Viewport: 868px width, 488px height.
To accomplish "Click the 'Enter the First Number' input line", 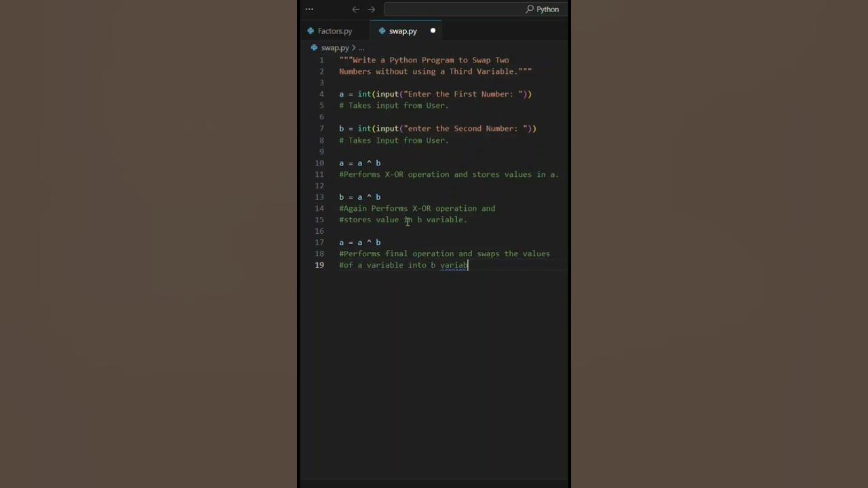I will (435, 94).
